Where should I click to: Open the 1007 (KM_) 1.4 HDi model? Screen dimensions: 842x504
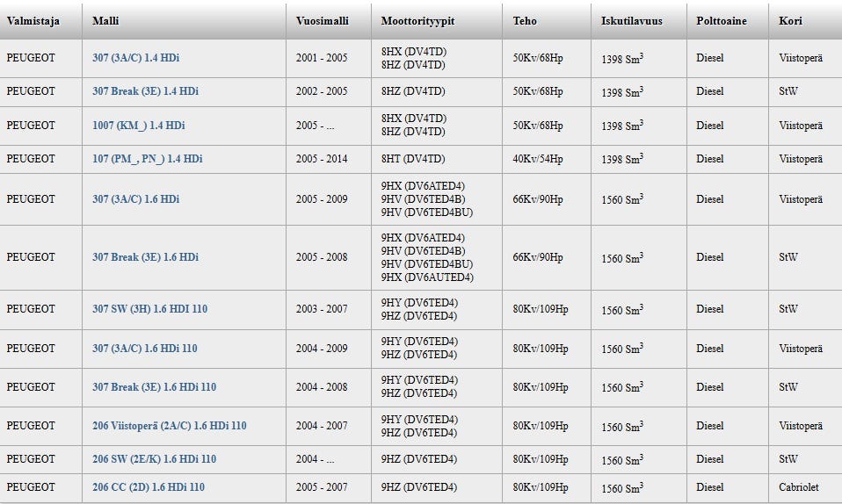pyautogui.click(x=138, y=126)
